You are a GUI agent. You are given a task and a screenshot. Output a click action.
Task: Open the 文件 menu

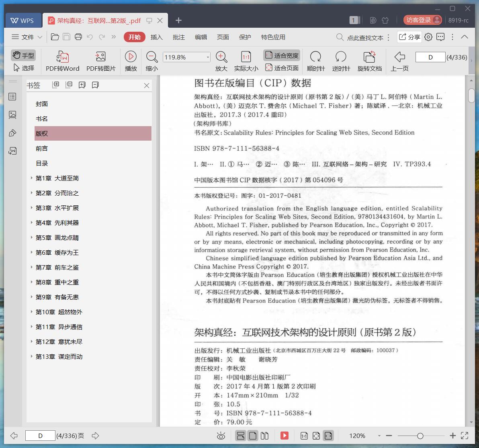tap(23, 37)
